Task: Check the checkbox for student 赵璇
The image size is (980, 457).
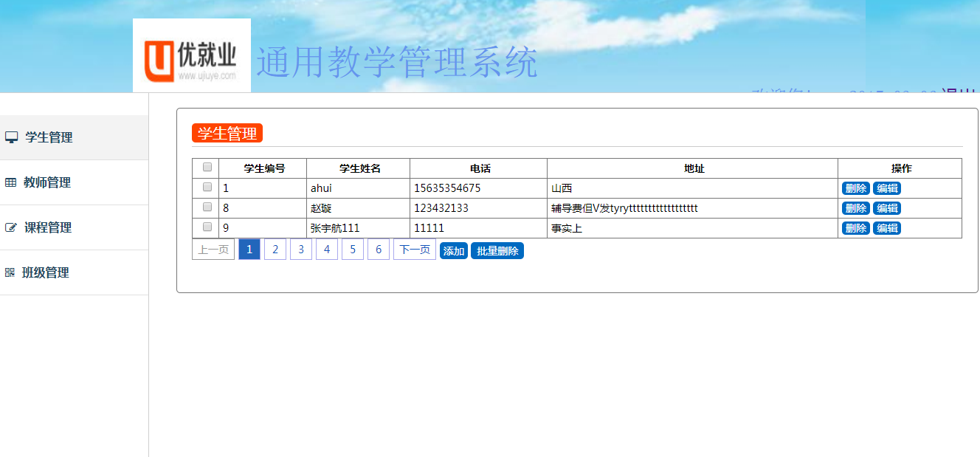Action: [207, 207]
